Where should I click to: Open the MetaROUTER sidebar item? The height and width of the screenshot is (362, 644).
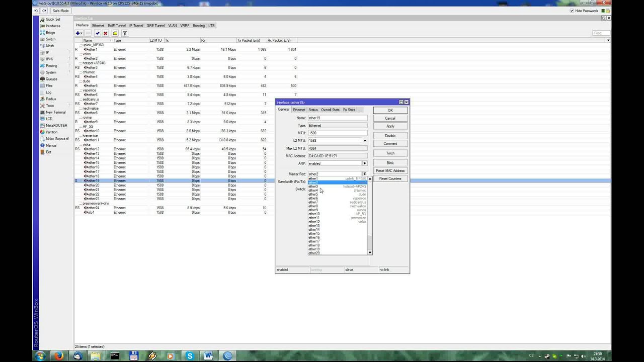(x=56, y=125)
